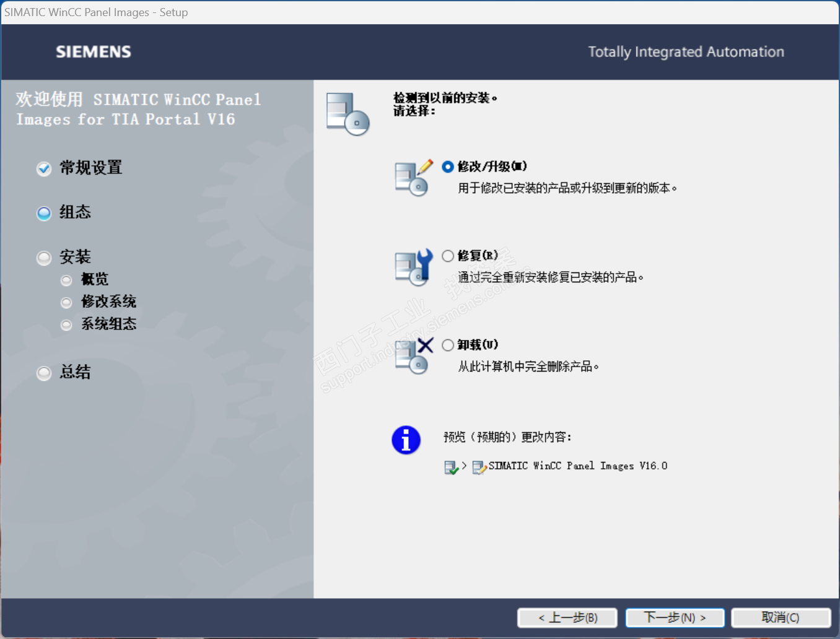The width and height of the screenshot is (840, 639).
Task: Click the 下一步(N) next button
Action: tap(675, 617)
